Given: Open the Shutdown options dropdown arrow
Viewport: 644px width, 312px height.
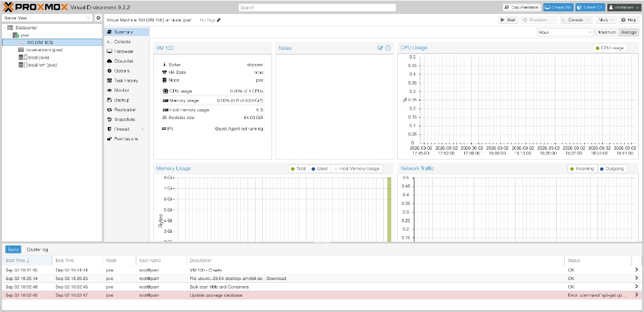Looking at the screenshot, I should (553, 20).
